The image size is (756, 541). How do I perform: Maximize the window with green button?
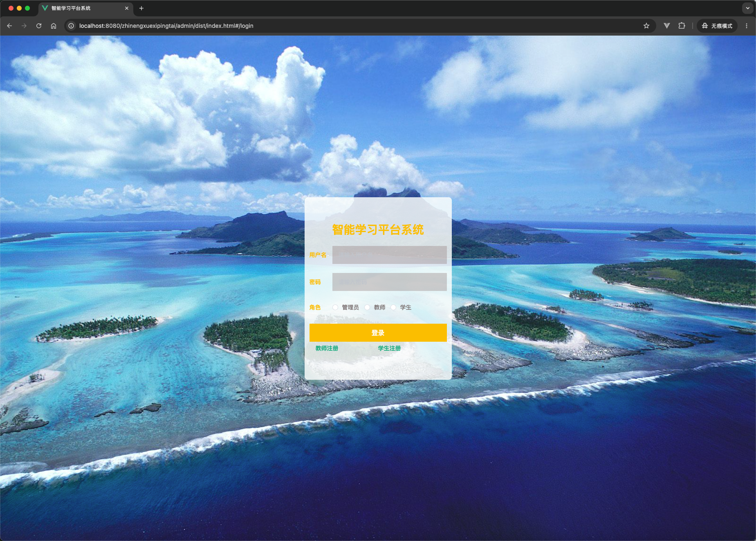coord(27,8)
